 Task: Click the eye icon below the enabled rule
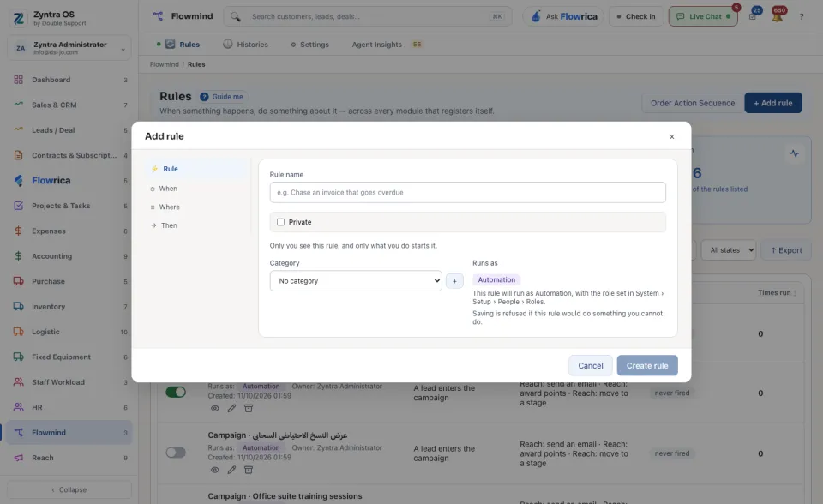214,409
